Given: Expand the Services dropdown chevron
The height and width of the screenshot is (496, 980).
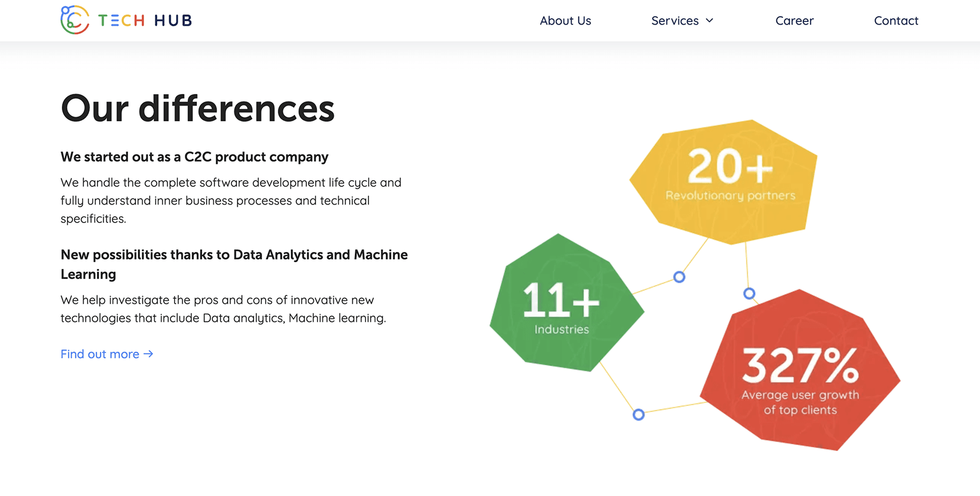Looking at the screenshot, I should tap(709, 20).
